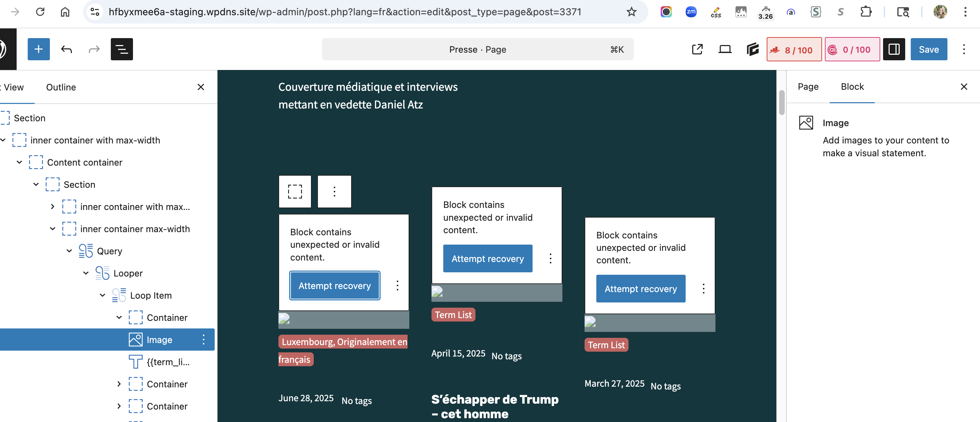This screenshot has width=980, height=422.
Task: Open options beside April 15 card recovery button
Action: (550, 258)
